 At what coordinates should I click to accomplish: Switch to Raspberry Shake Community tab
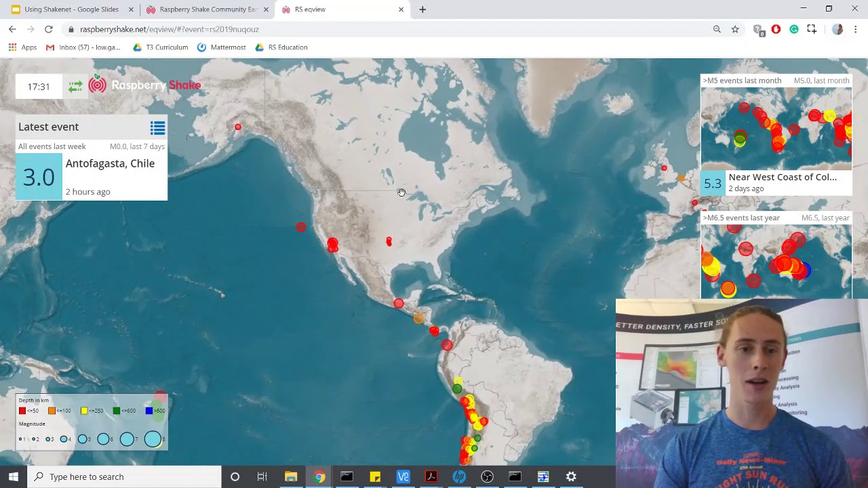point(208,9)
